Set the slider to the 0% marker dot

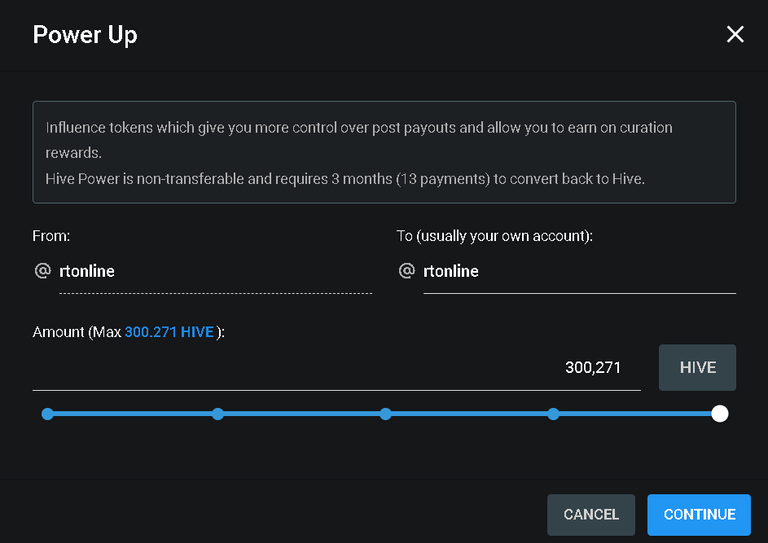pos(48,414)
